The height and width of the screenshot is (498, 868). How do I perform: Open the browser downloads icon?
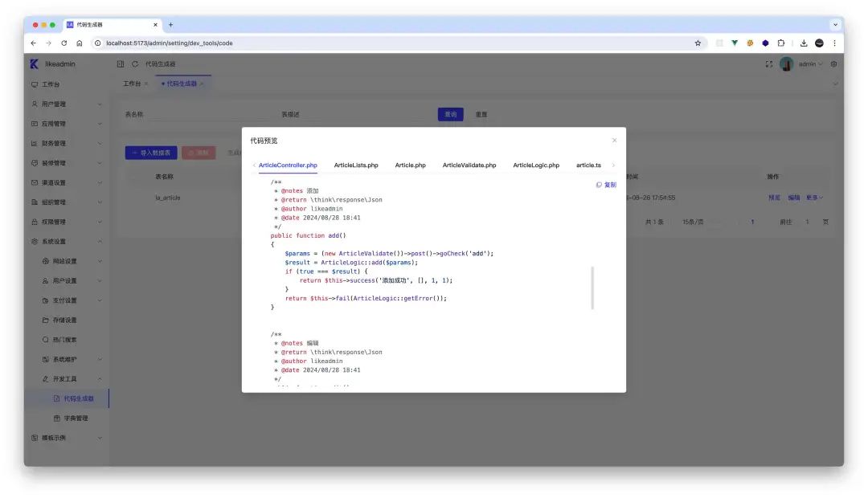[804, 43]
